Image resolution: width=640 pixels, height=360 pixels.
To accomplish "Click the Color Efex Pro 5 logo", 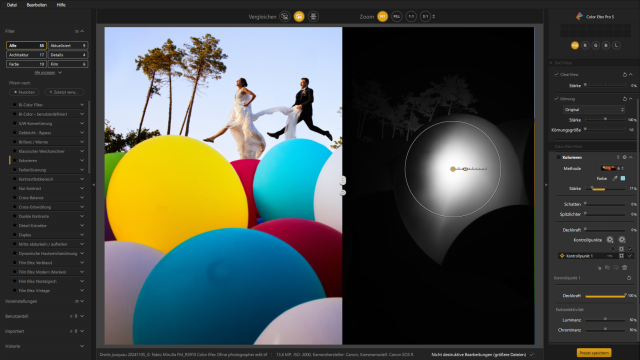I will pos(579,16).
